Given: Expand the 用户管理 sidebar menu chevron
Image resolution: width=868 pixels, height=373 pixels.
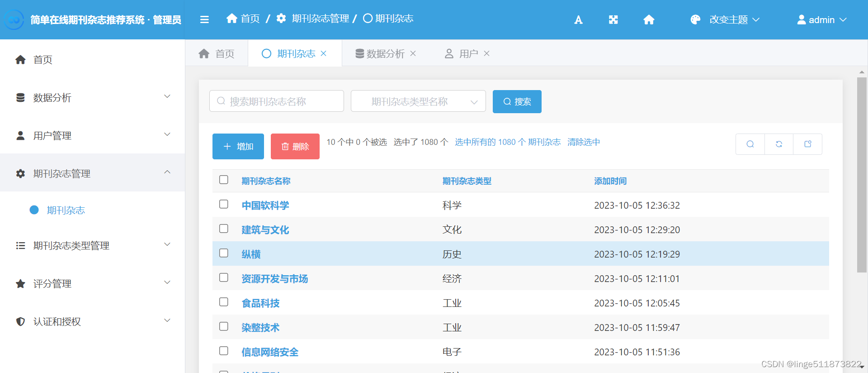Looking at the screenshot, I should pyautogui.click(x=167, y=134).
